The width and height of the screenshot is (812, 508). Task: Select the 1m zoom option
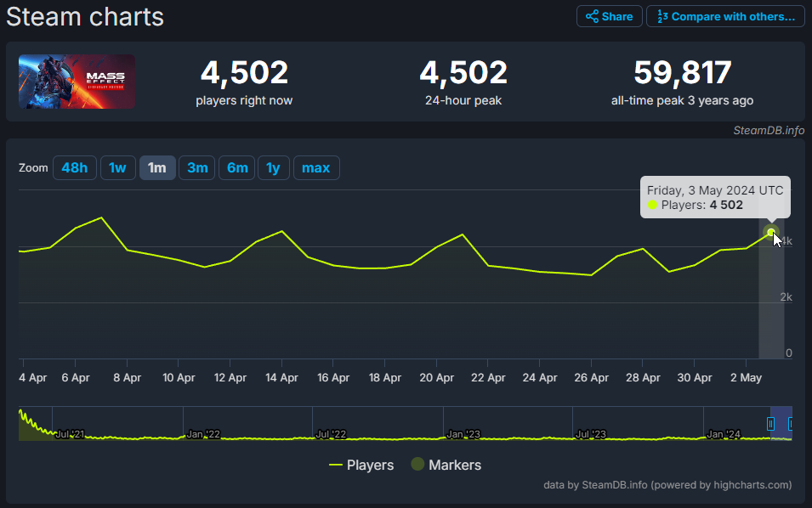point(157,167)
